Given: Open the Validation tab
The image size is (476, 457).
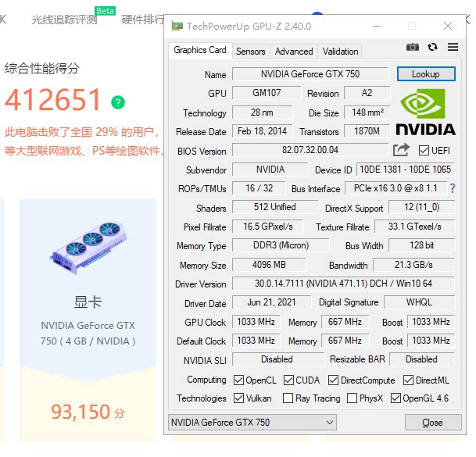Looking at the screenshot, I should pos(340,52).
